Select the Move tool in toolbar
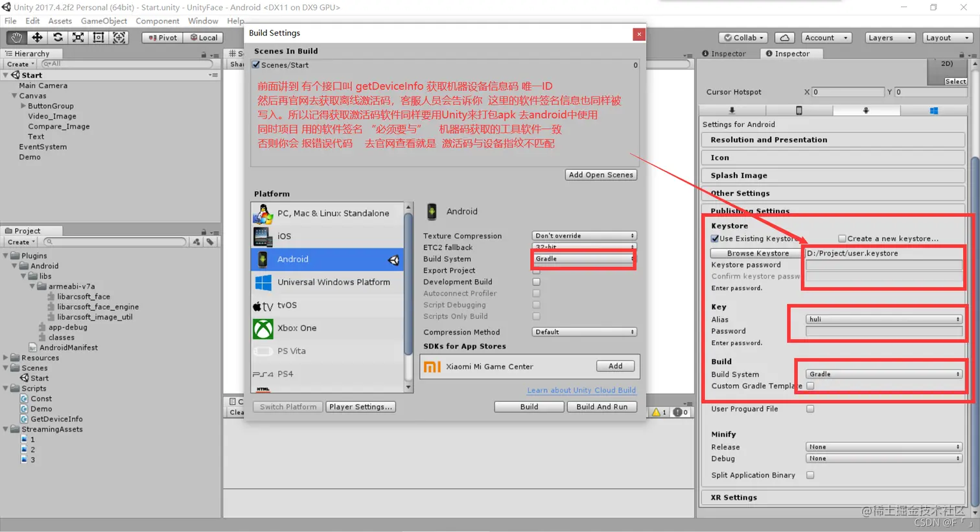Screen dimensions: 980x532 (x=37, y=38)
